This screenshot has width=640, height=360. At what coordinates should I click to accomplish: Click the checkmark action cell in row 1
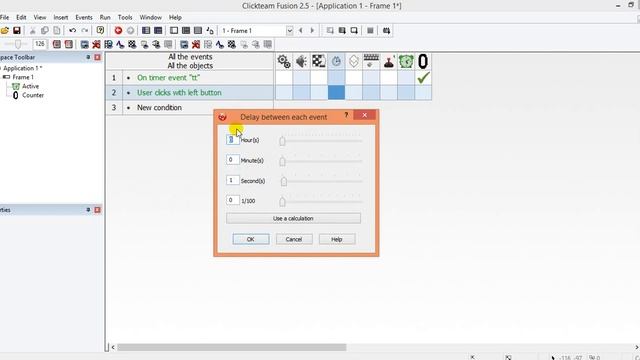coord(423,78)
